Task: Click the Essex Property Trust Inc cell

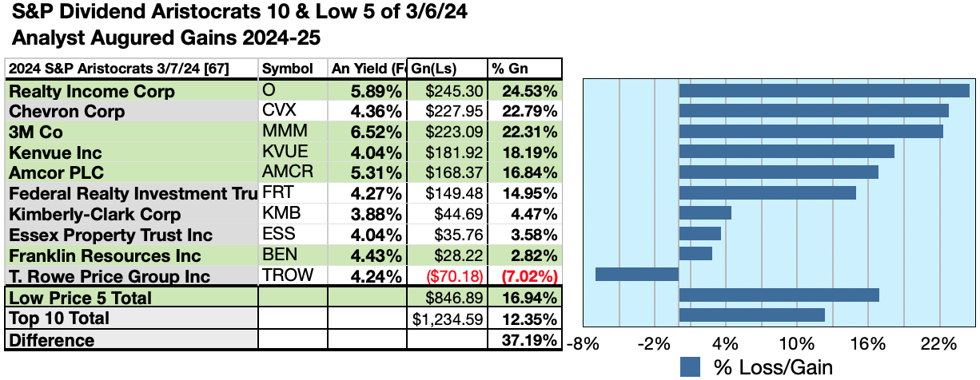Action: pyautogui.click(x=110, y=236)
